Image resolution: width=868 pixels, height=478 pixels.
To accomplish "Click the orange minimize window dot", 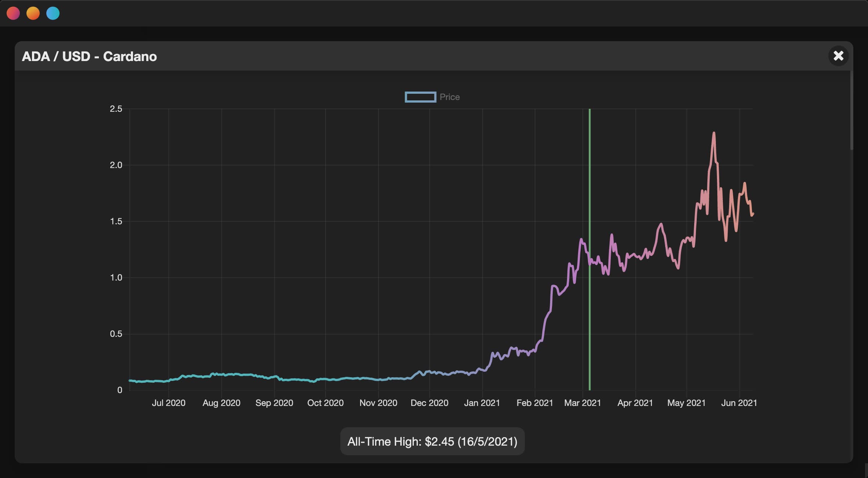I will click(33, 14).
